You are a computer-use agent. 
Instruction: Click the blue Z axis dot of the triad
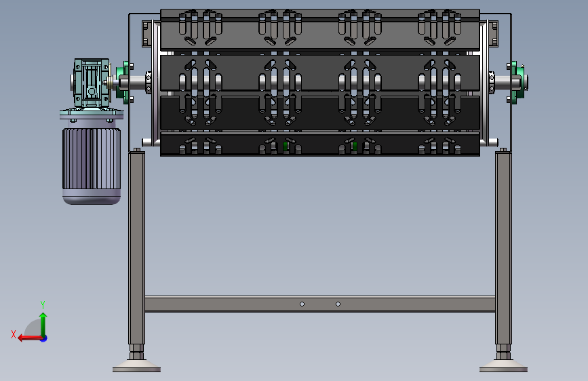44,338
